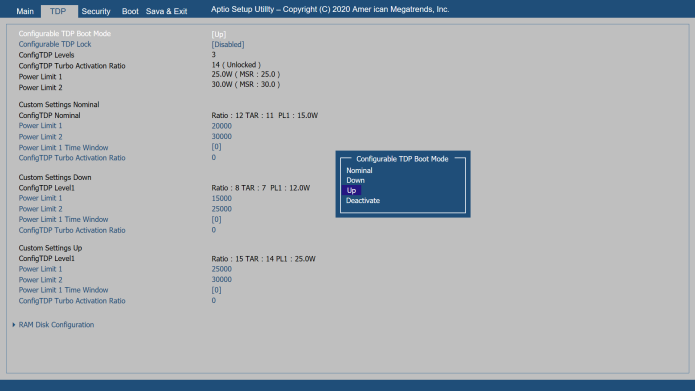The height and width of the screenshot is (391, 695).
Task: Open Up section Time Window [0] value
Action: (x=216, y=290)
